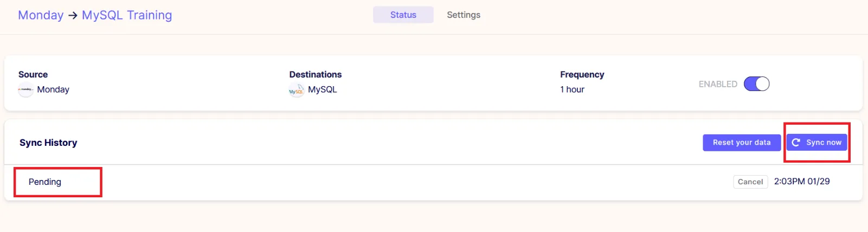Open the MySQL Training title link

tap(127, 15)
